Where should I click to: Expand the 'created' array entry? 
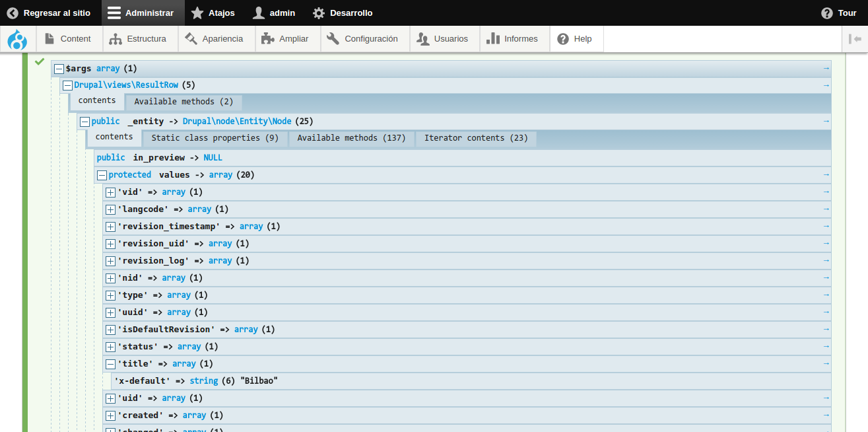coord(110,415)
